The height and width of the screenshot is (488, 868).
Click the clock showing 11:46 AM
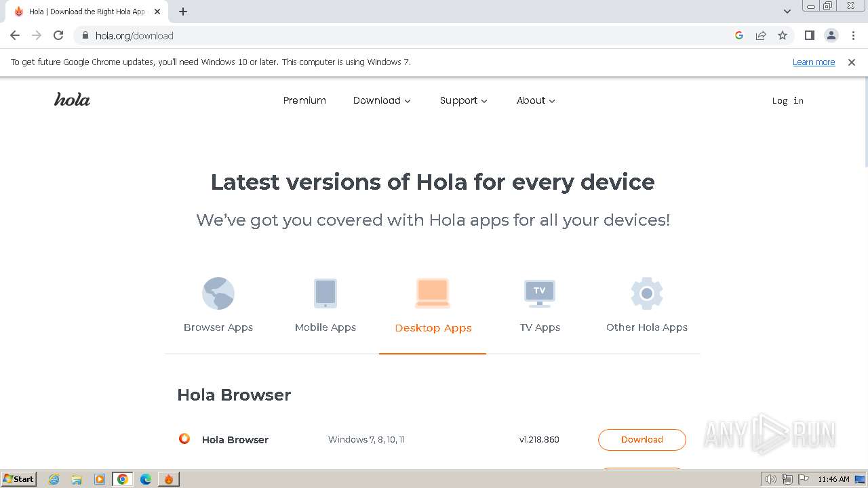coord(833,479)
